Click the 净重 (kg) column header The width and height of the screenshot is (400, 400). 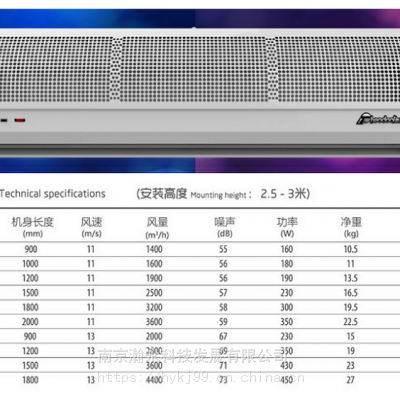pos(351,227)
